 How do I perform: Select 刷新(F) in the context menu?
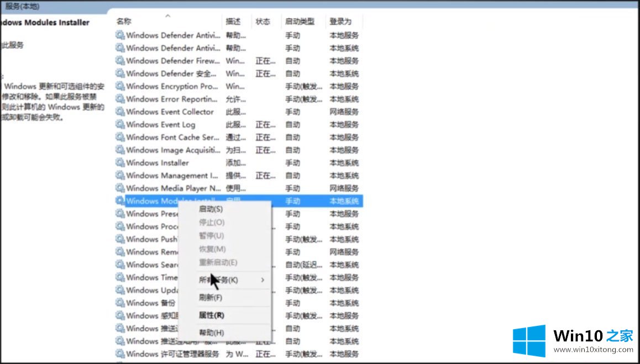pyautogui.click(x=210, y=298)
